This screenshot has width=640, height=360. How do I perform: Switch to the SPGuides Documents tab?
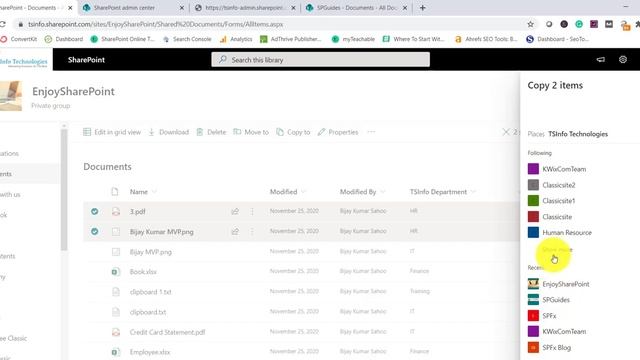click(357, 8)
